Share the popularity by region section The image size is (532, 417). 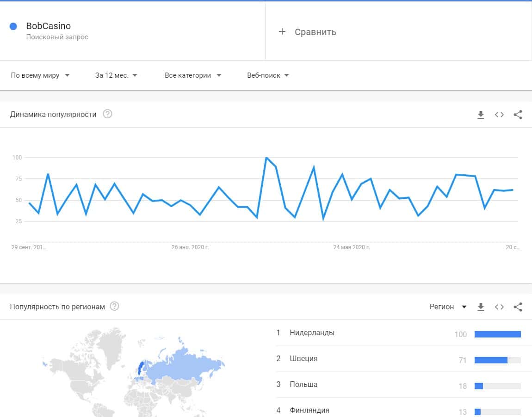518,307
